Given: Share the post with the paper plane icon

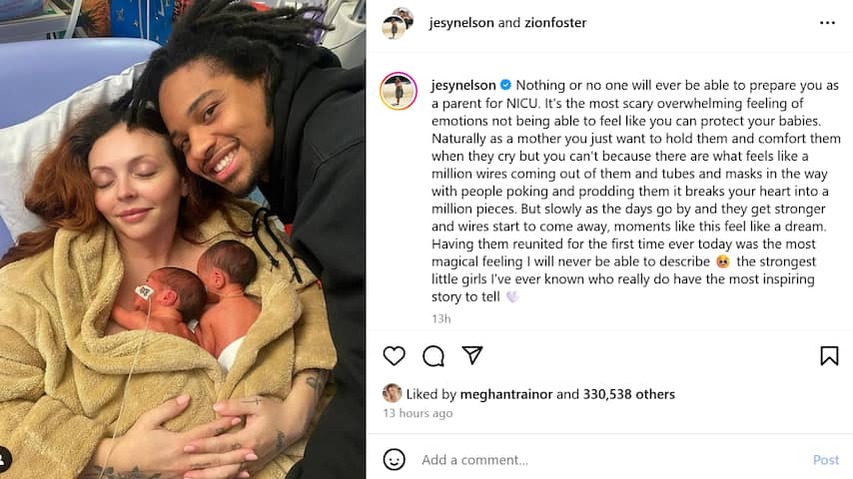Looking at the screenshot, I should pyautogui.click(x=472, y=355).
